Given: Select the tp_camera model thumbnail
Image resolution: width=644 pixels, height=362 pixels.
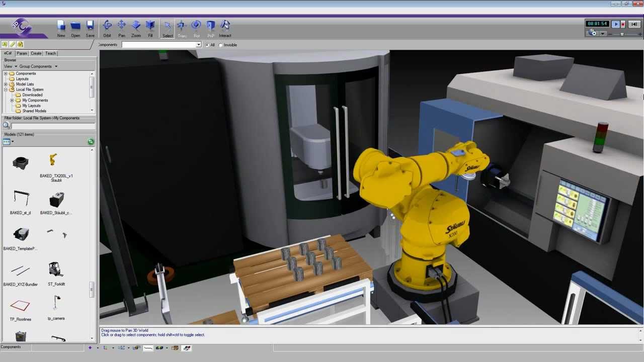Looking at the screenshot, I should pyautogui.click(x=56, y=308).
